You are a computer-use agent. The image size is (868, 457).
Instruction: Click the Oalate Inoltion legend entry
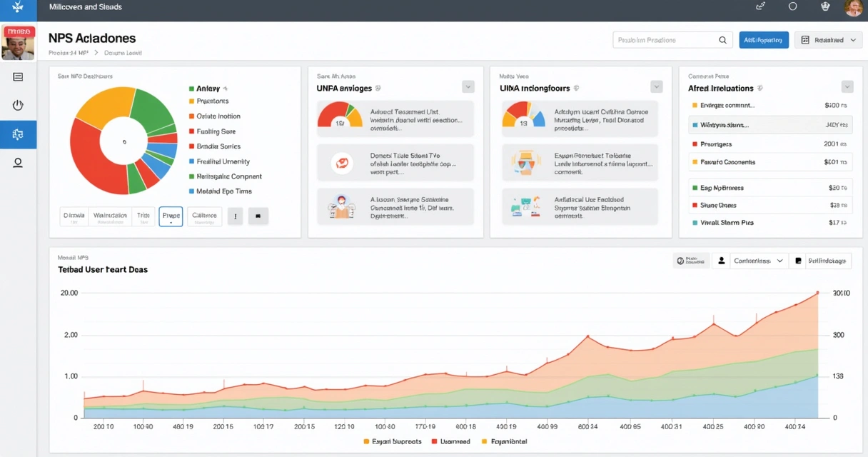(x=214, y=116)
